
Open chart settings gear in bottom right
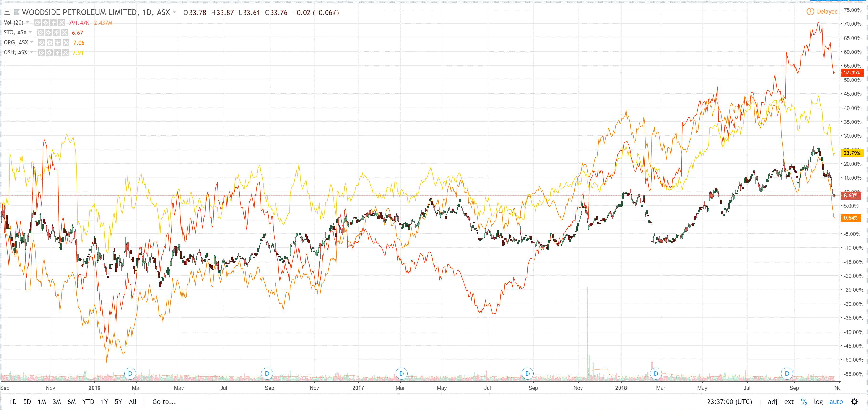coord(854,402)
